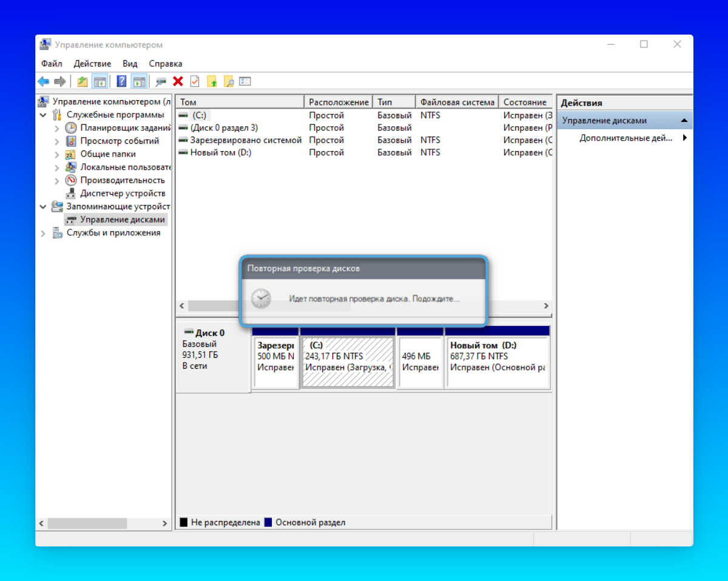Collapse Управление дисками section in Actions pane

[684, 121]
